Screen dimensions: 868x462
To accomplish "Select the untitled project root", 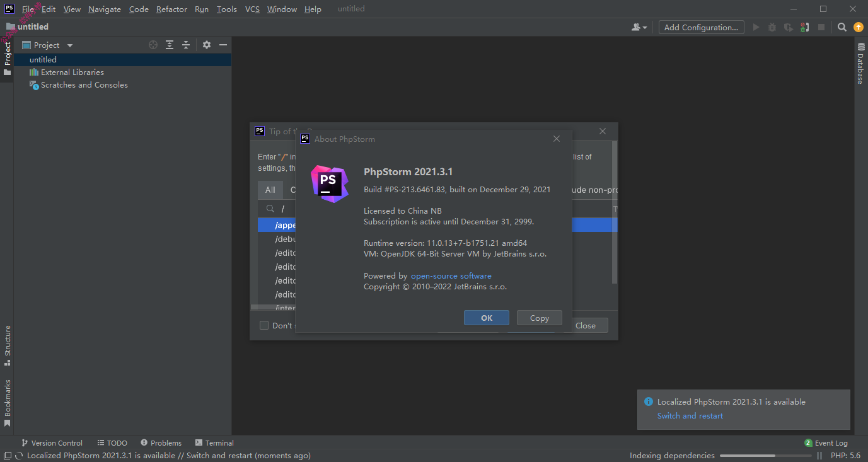I will 123,59.
